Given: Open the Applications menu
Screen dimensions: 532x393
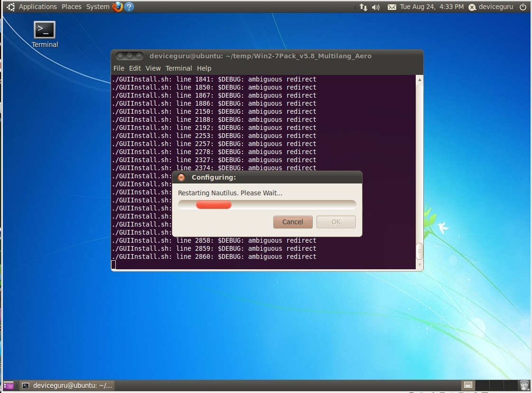Looking at the screenshot, I should [x=38, y=7].
